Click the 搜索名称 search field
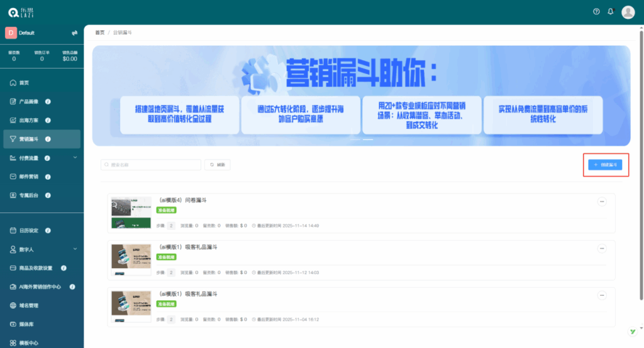Screen dimensions: 644x348 point(151,165)
